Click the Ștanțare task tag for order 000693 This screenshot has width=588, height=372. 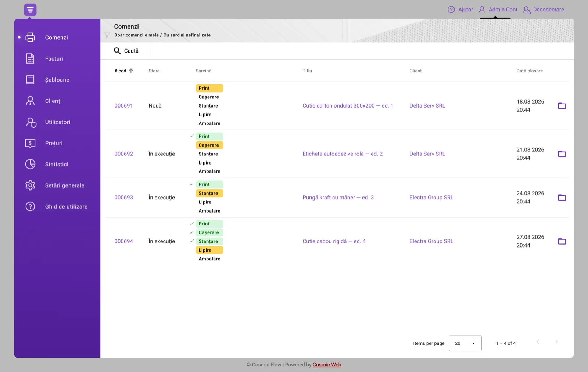pos(209,193)
